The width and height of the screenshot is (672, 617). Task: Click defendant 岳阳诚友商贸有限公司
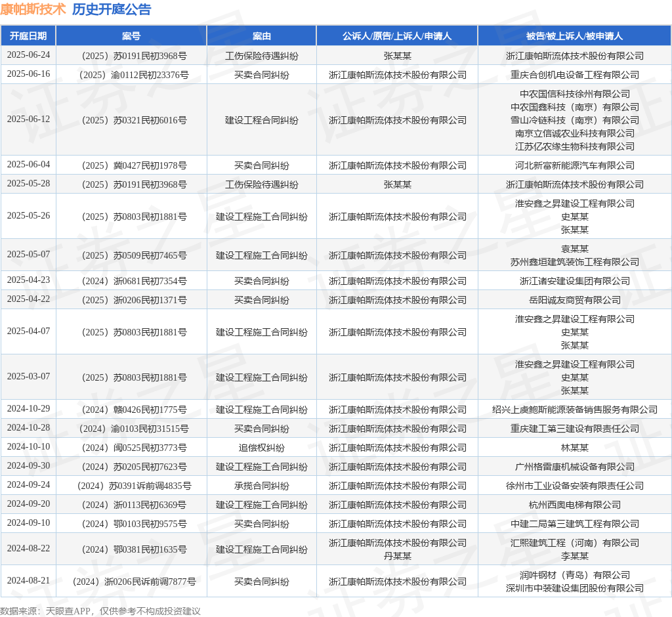point(574,300)
